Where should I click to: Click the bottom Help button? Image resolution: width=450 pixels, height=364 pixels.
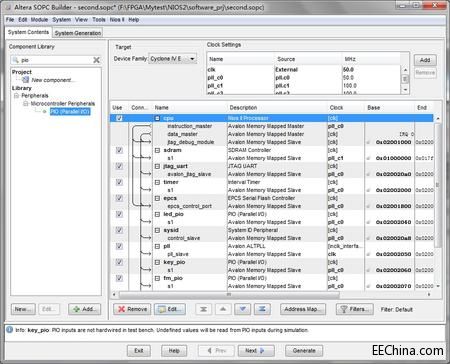pos(174,351)
